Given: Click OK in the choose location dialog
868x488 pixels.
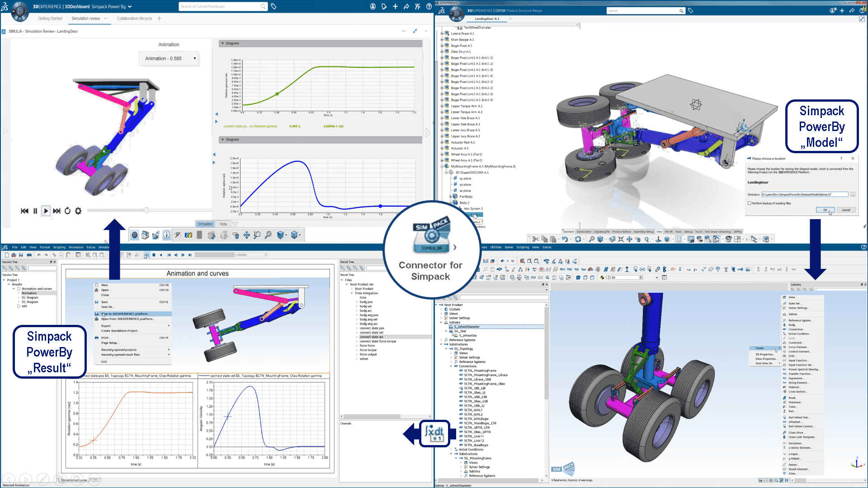Looking at the screenshot, I should (825, 210).
